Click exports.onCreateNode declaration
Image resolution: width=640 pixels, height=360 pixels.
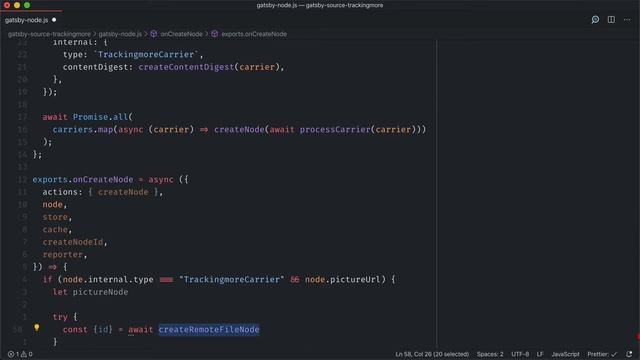(83, 180)
